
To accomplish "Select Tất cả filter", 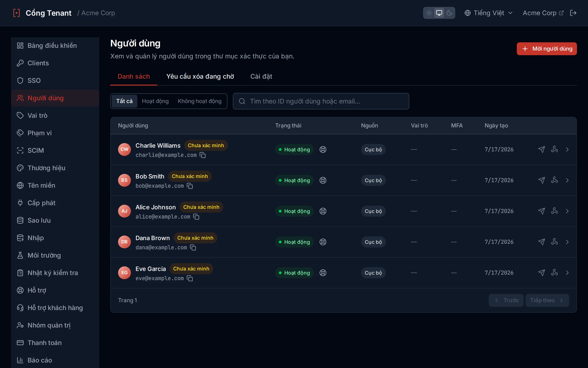I will 124,101.
